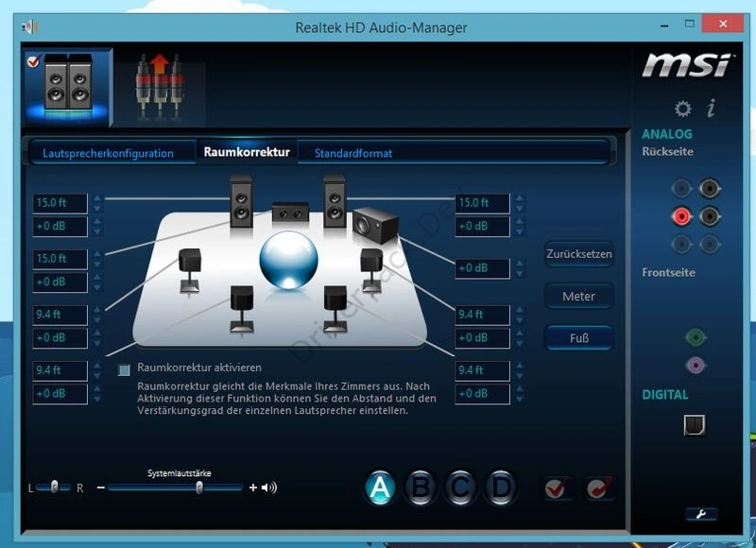Increase system volume with the plus icon

(x=252, y=488)
